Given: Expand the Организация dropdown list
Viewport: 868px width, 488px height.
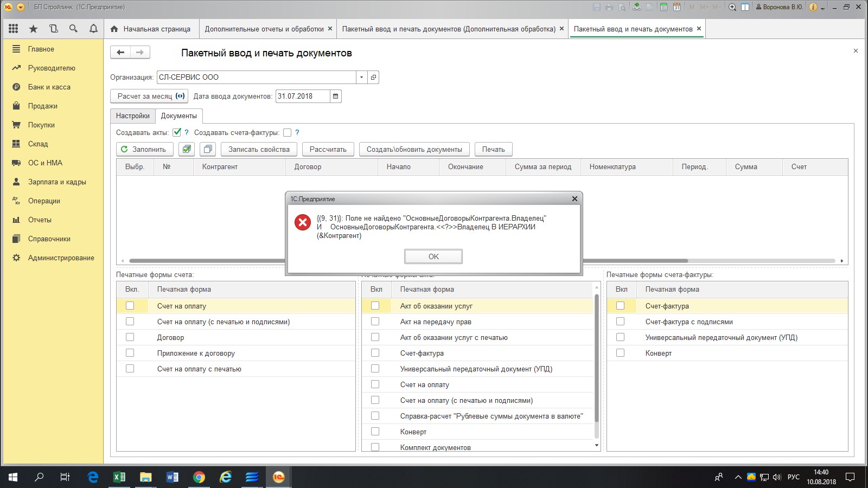Looking at the screenshot, I should pyautogui.click(x=361, y=78).
